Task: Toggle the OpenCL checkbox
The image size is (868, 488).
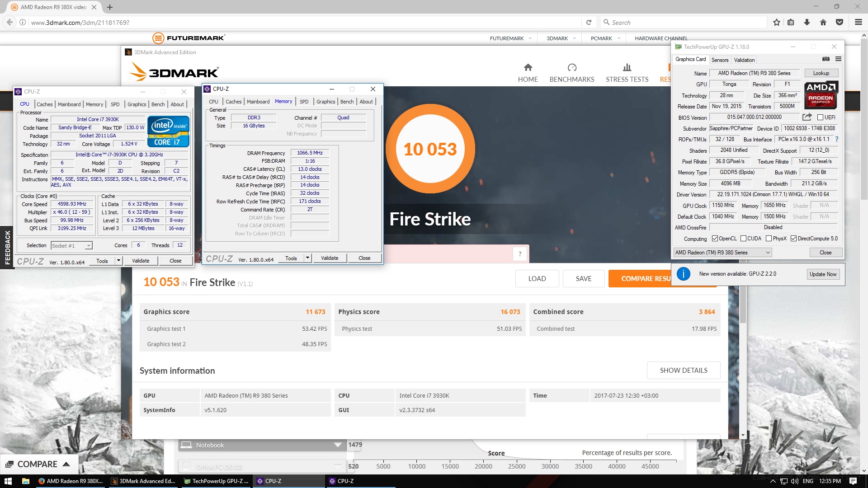Action: pos(715,239)
